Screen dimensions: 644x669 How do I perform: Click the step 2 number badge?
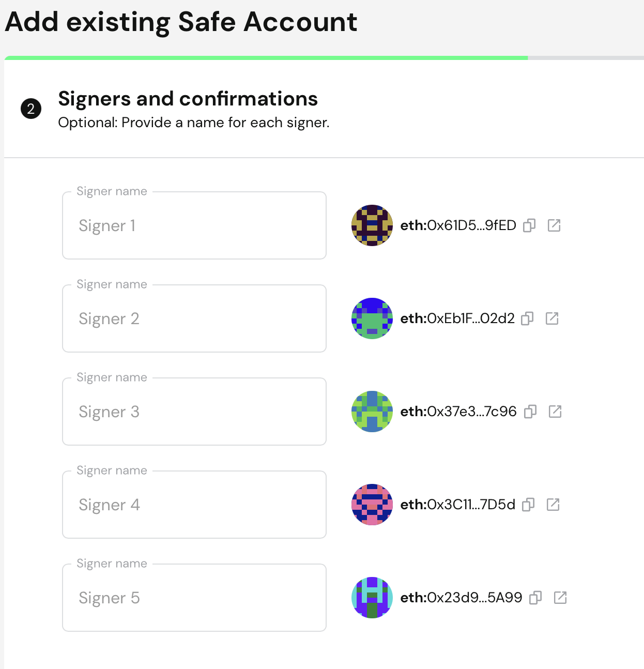[31, 108]
